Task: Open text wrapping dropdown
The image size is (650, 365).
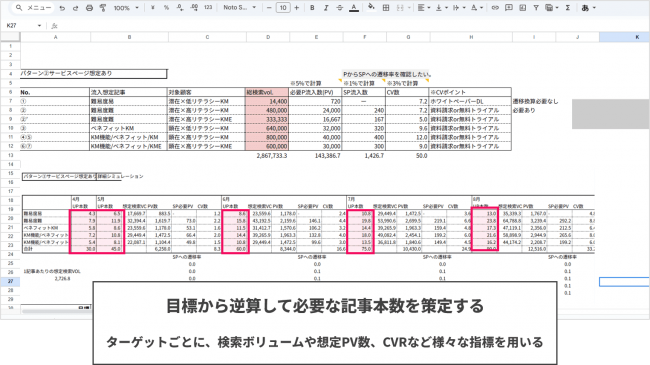Action: point(458,8)
